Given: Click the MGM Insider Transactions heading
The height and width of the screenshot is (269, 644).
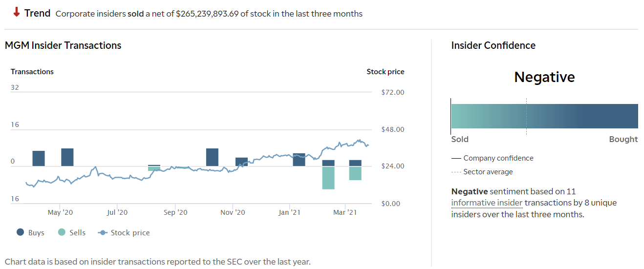Looking at the screenshot, I should coord(63,45).
